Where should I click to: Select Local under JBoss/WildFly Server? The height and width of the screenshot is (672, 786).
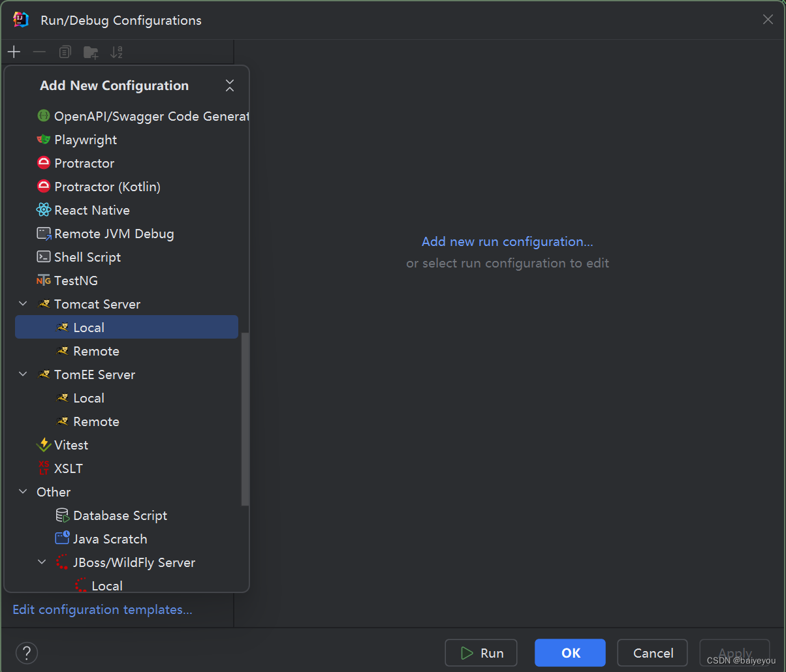click(127, 585)
